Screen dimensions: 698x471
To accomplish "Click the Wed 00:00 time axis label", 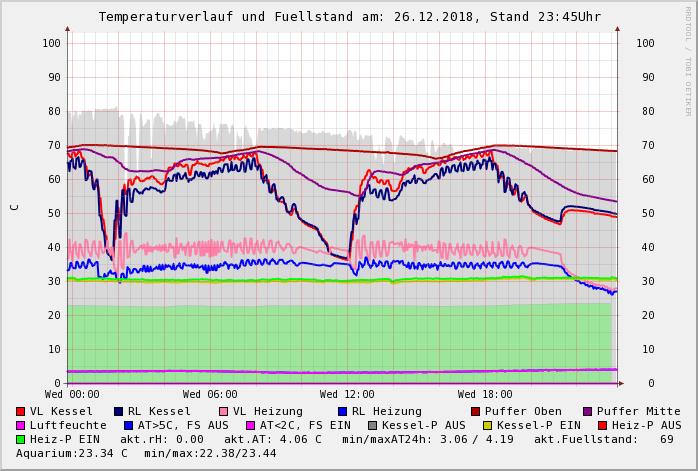I will pyautogui.click(x=72, y=394).
